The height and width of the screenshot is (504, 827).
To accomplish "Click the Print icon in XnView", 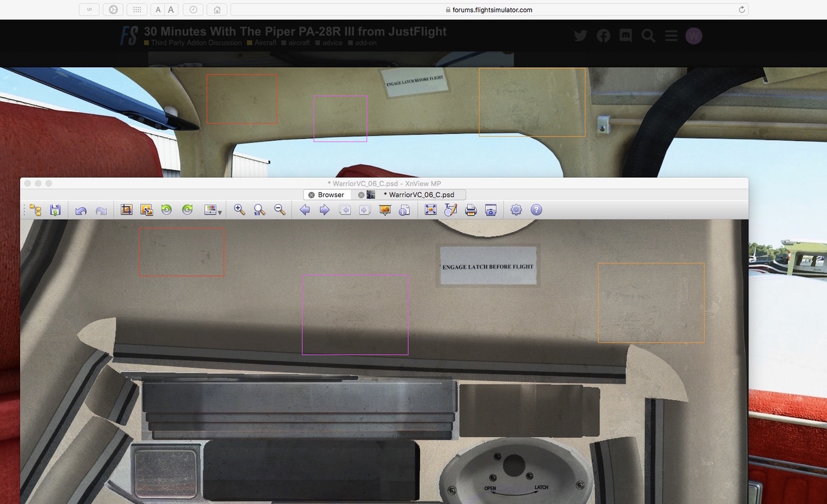I will 471,210.
